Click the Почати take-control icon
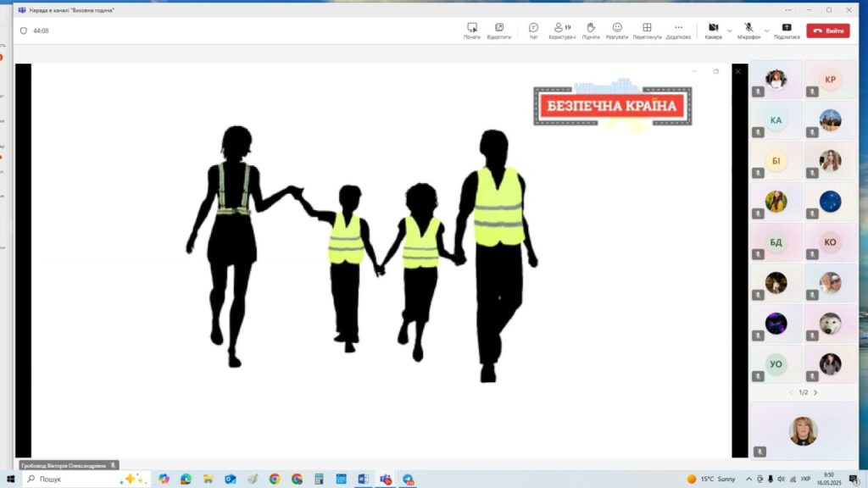Image resolution: width=868 pixels, height=488 pixels. click(x=472, y=30)
